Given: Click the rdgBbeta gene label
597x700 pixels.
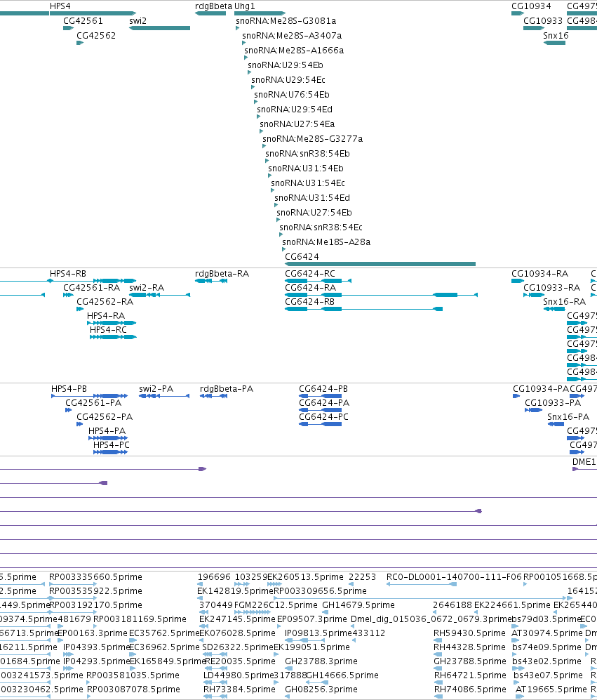Looking at the screenshot, I should [213, 6].
